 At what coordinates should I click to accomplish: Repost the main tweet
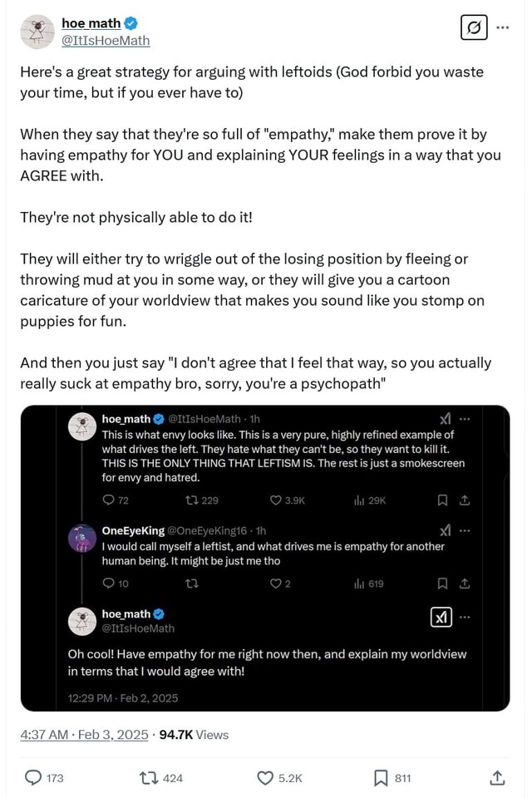[148, 778]
